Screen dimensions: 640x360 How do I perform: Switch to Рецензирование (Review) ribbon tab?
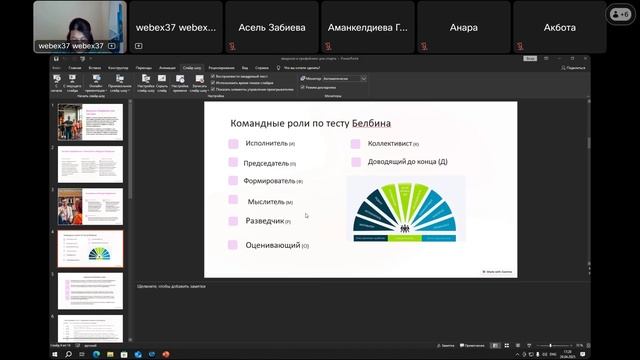(x=222, y=68)
